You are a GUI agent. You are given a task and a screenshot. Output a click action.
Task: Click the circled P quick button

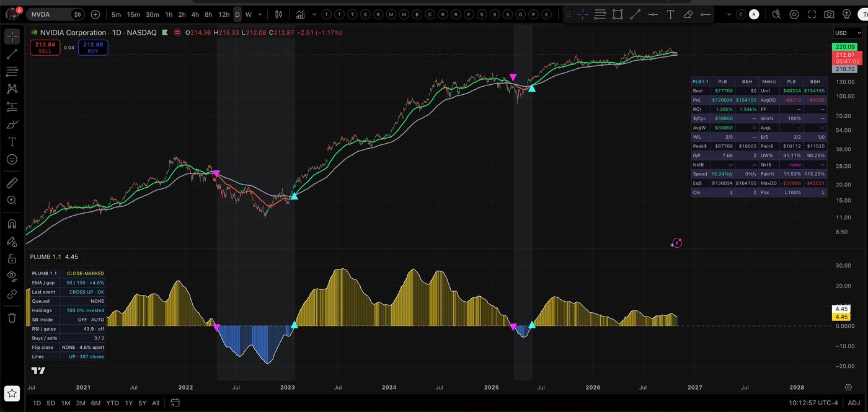533,14
